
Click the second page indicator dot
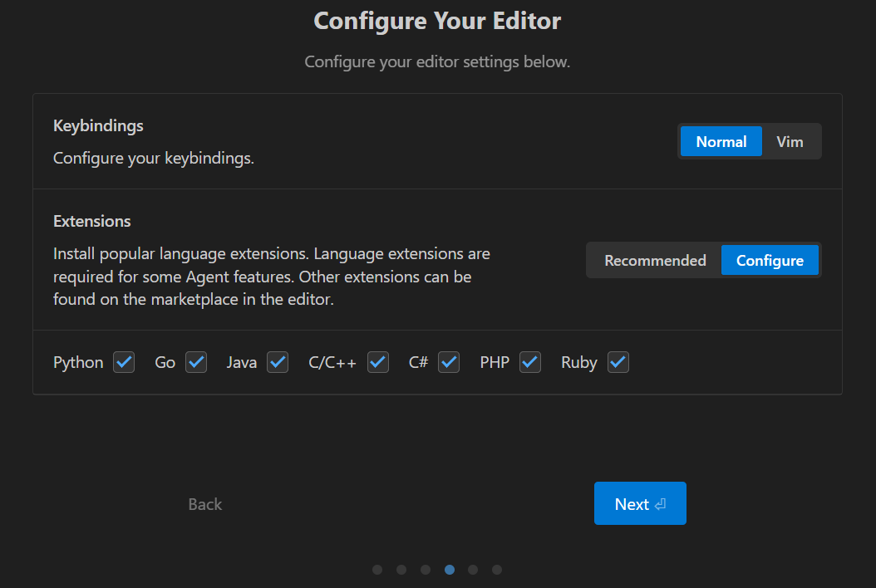(x=401, y=570)
